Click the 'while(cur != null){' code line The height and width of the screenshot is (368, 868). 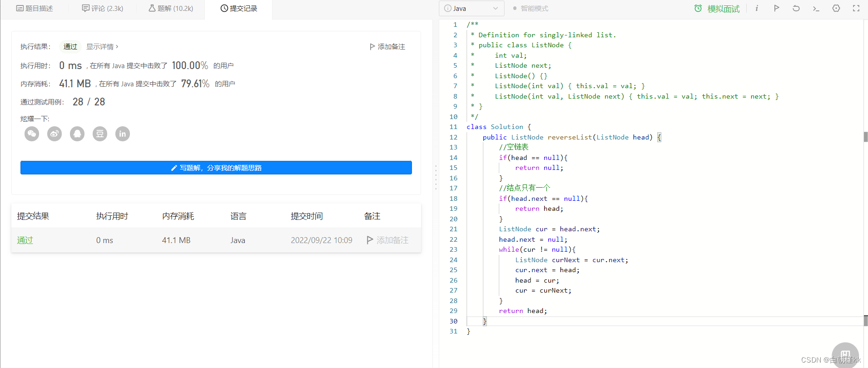coord(537,249)
